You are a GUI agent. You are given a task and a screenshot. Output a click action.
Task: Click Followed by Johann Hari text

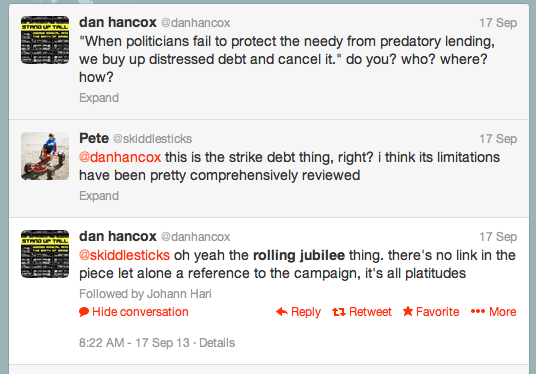[x=145, y=294]
